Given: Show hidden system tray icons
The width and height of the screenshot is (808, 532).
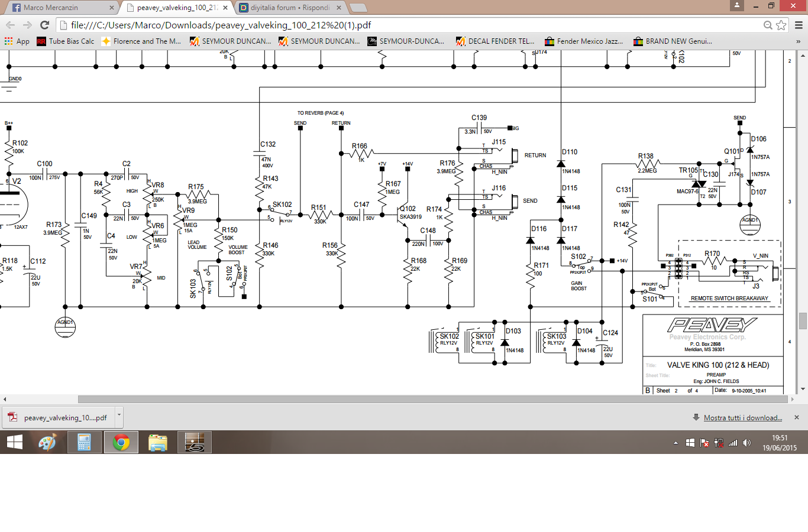Looking at the screenshot, I should pyautogui.click(x=676, y=443).
